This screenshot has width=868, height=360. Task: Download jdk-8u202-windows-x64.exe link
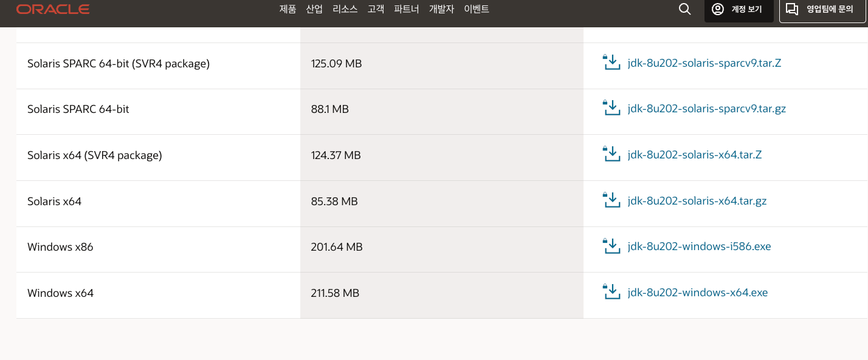pyautogui.click(x=698, y=293)
